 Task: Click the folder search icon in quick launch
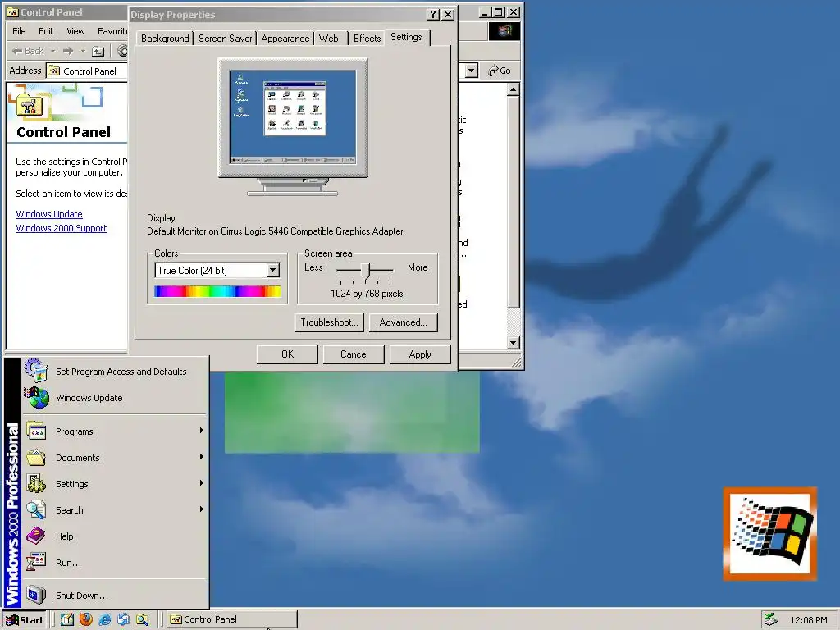[142, 619]
